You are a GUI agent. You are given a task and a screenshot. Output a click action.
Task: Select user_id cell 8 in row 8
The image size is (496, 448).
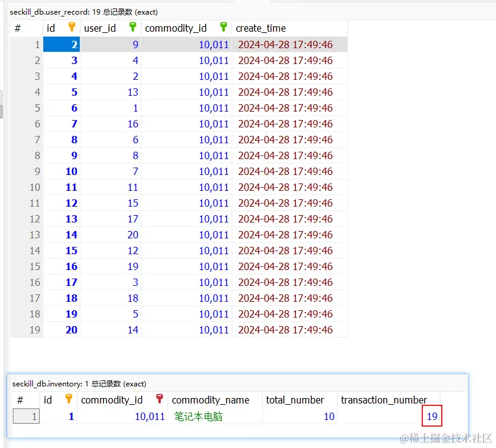110,155
